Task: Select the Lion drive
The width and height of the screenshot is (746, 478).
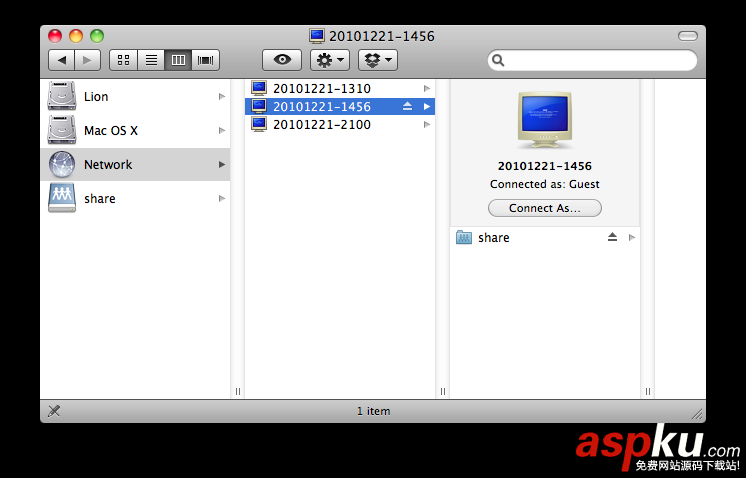Action: [x=135, y=97]
